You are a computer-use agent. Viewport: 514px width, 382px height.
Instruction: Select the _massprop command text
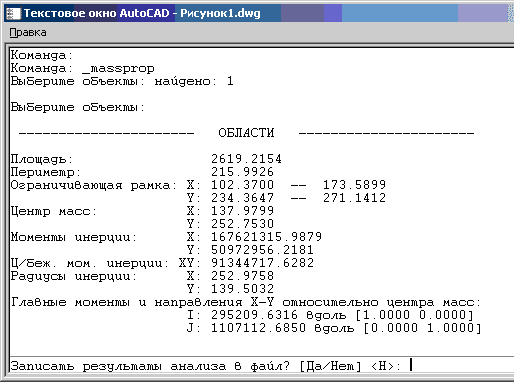pyautogui.click(x=118, y=69)
